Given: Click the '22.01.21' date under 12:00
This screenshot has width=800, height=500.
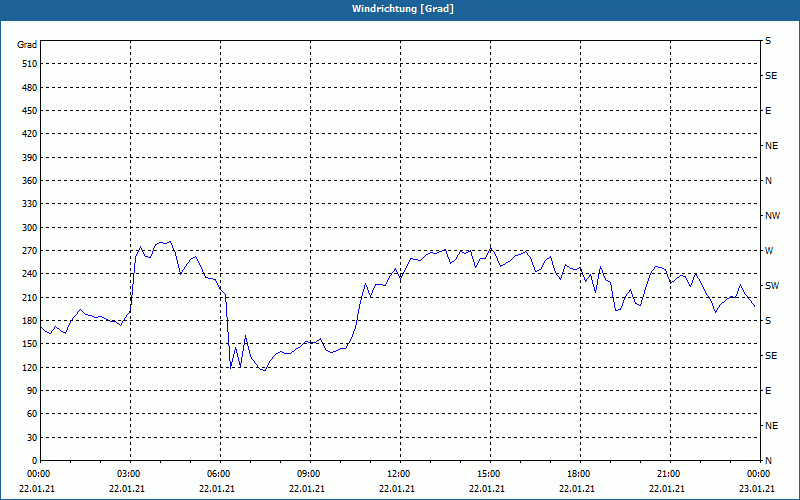Looking at the screenshot, I should 397,489.
